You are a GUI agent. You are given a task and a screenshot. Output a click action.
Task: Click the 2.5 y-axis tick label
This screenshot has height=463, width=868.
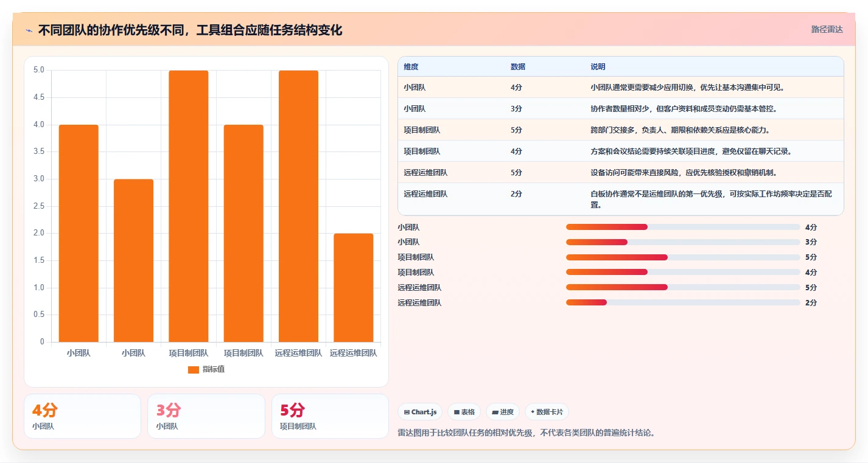click(38, 206)
